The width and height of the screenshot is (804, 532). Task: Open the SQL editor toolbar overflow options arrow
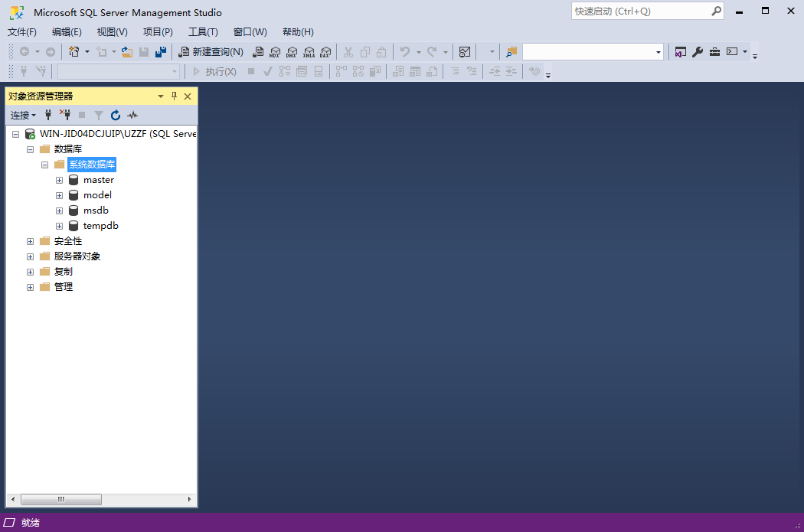pos(548,75)
